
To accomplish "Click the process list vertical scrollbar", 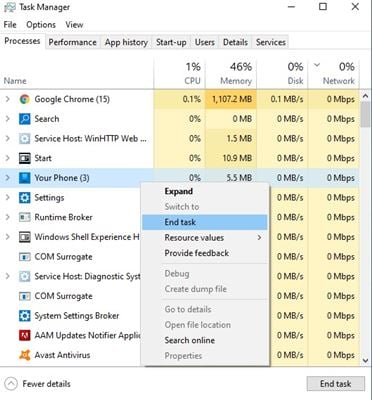I will point(365,228).
